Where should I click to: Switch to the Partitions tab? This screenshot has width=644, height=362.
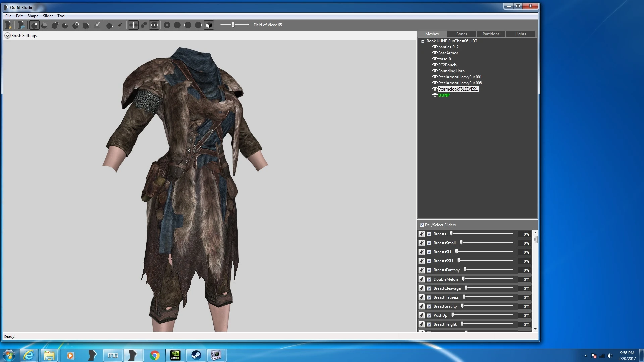491,34
